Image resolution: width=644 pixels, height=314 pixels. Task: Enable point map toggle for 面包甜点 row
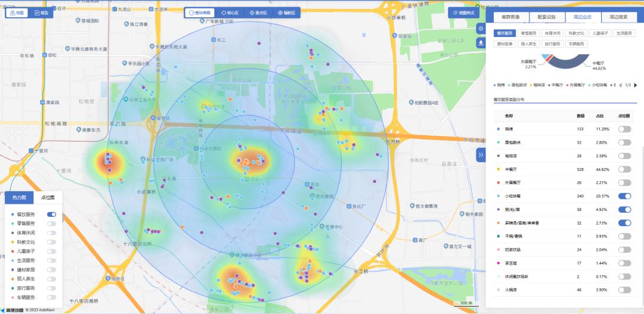tap(625, 142)
